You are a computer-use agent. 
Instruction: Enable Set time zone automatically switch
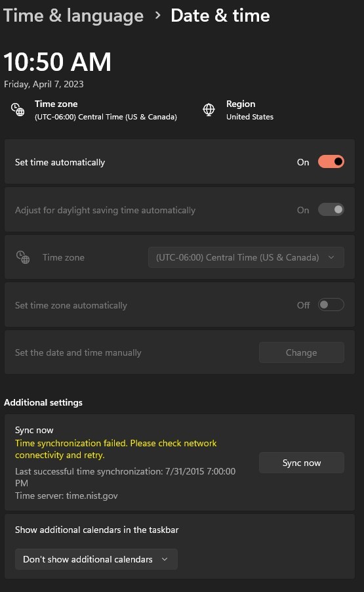pyautogui.click(x=331, y=305)
